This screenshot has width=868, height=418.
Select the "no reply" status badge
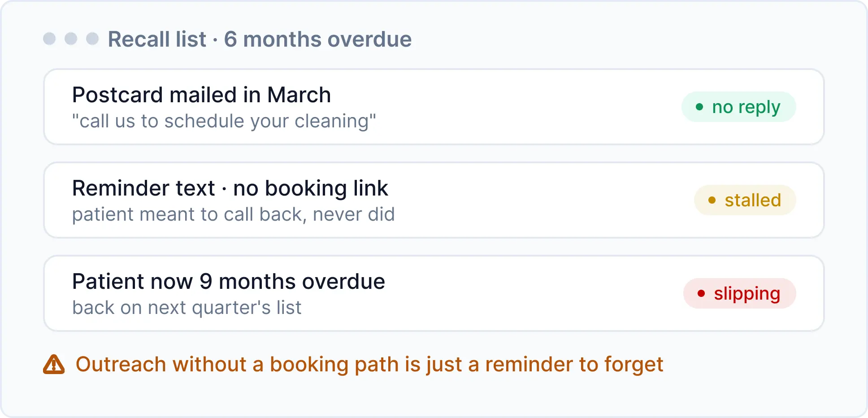[739, 107]
